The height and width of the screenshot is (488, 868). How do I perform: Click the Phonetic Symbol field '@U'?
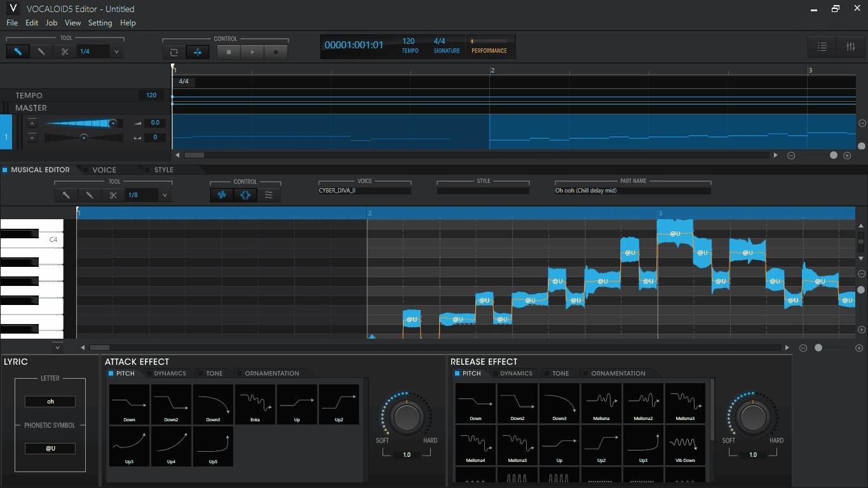50,449
